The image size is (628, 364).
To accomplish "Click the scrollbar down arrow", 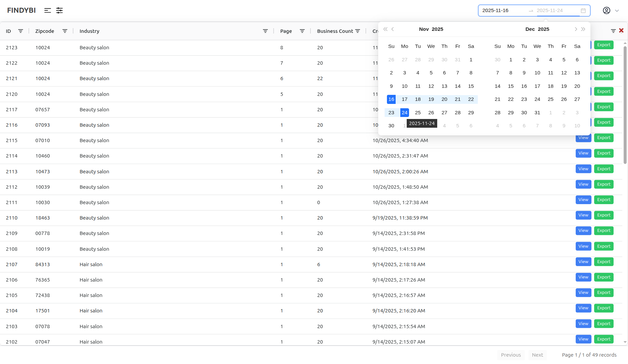I will pyautogui.click(x=625, y=342).
